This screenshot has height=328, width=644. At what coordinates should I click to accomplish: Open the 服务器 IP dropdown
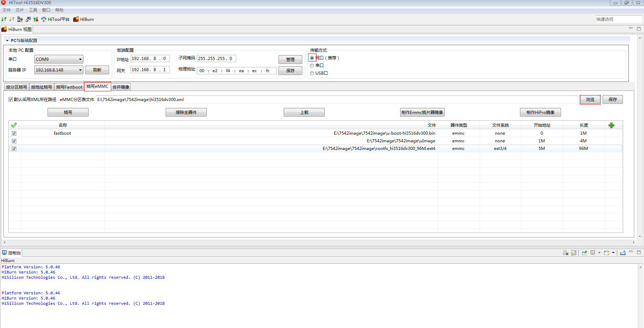80,70
